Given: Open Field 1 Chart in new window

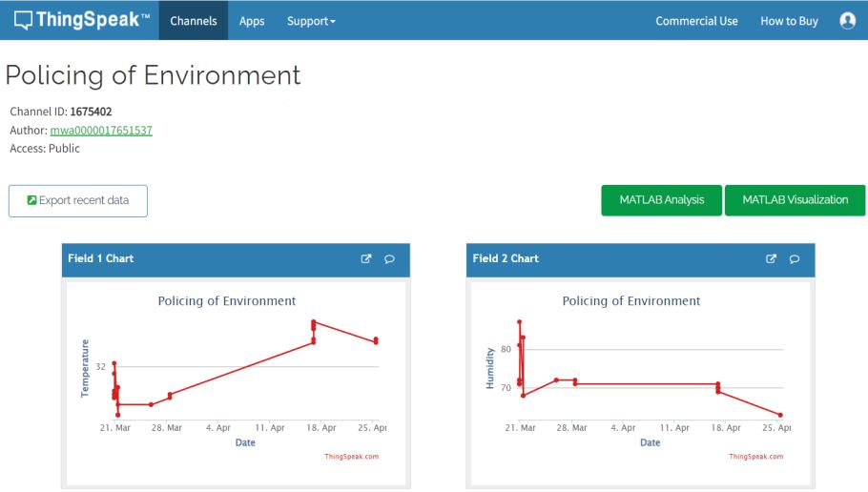Looking at the screenshot, I should pyautogui.click(x=366, y=258).
